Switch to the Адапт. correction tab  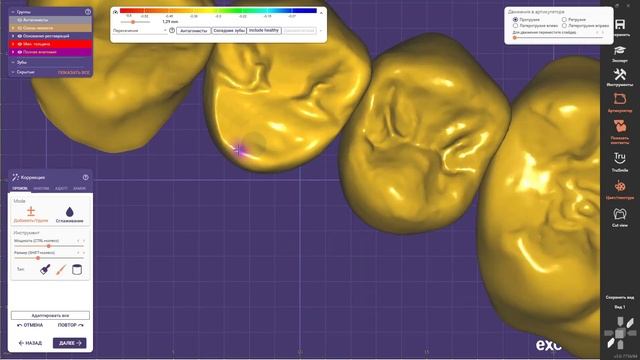[x=61, y=189]
